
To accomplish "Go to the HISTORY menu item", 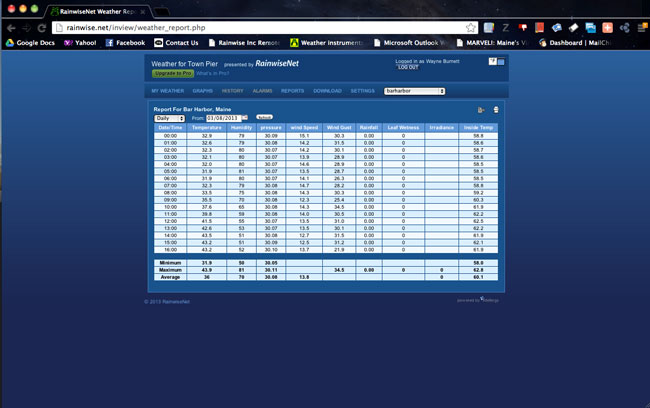I will coord(232,91).
